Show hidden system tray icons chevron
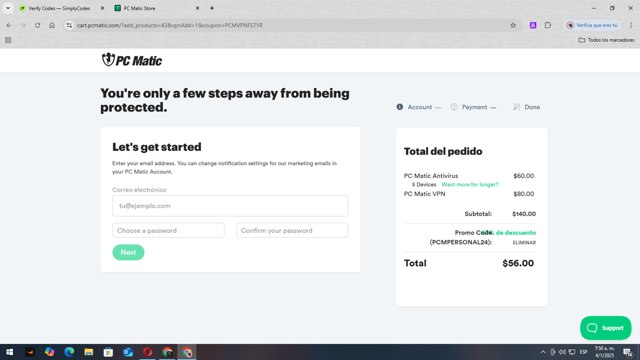Image resolution: width=640 pixels, height=360 pixels. pos(543,352)
